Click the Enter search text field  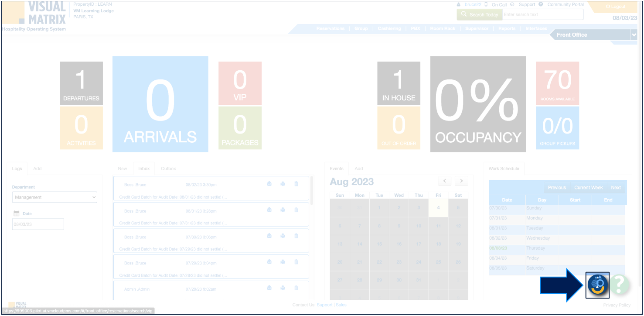point(542,14)
